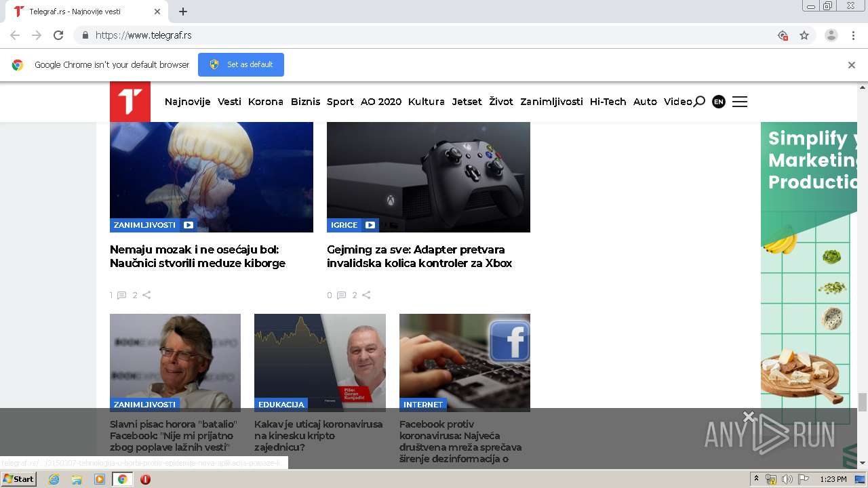Click the browser forward arrow
This screenshot has width=868, height=488.
click(x=37, y=35)
